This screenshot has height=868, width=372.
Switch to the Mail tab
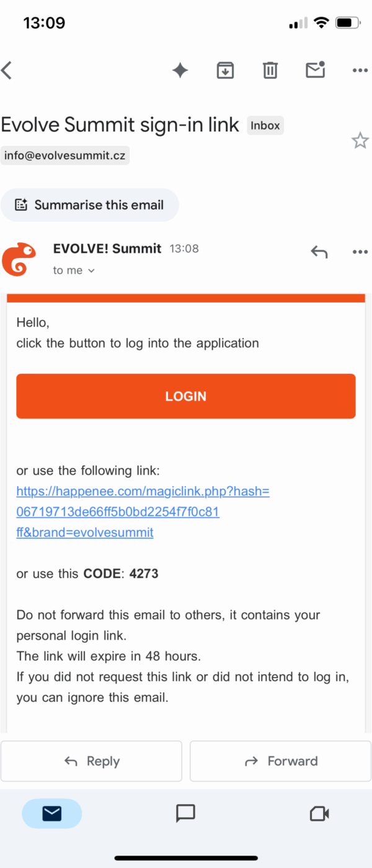[51, 813]
